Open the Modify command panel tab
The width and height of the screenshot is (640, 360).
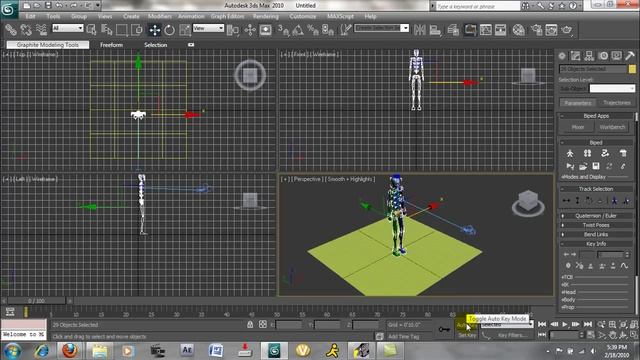[576, 56]
